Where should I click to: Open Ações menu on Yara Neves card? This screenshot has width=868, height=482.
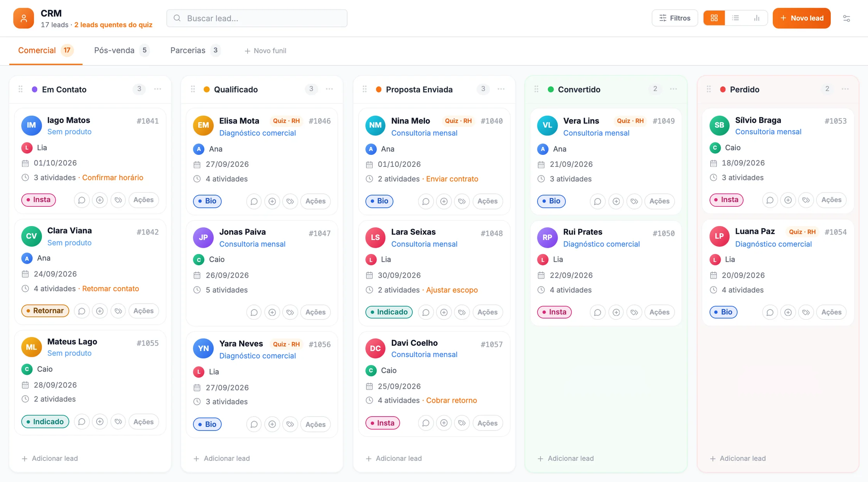[x=315, y=424]
